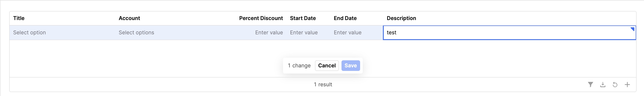Click the Start Date column header
The image size is (644, 96).
[303, 18]
